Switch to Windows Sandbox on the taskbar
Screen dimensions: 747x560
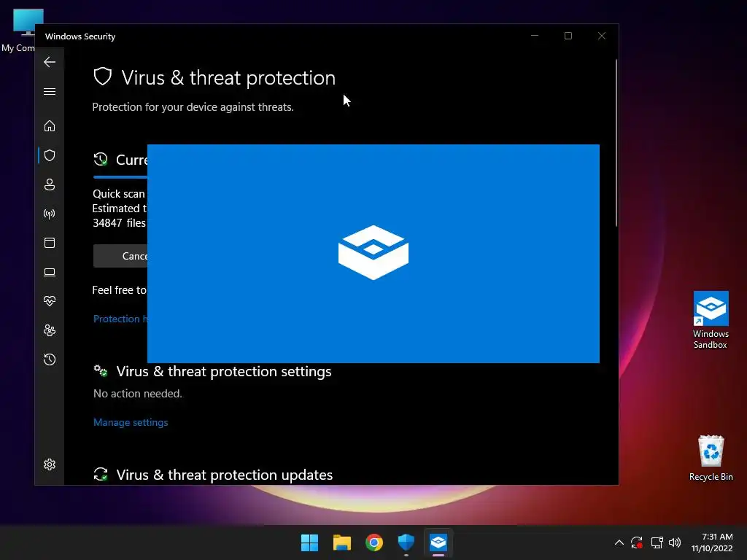(438, 542)
